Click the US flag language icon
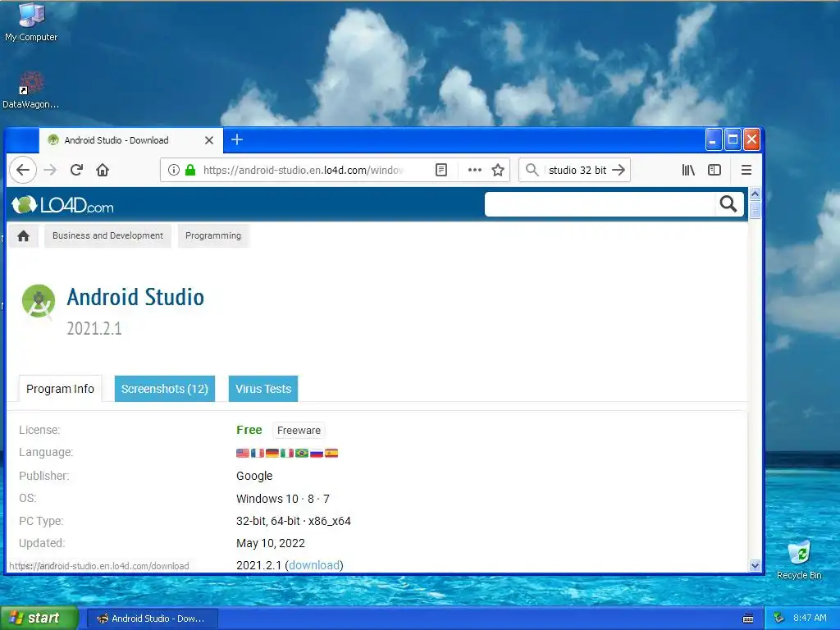This screenshot has height=630, width=840. point(243,453)
